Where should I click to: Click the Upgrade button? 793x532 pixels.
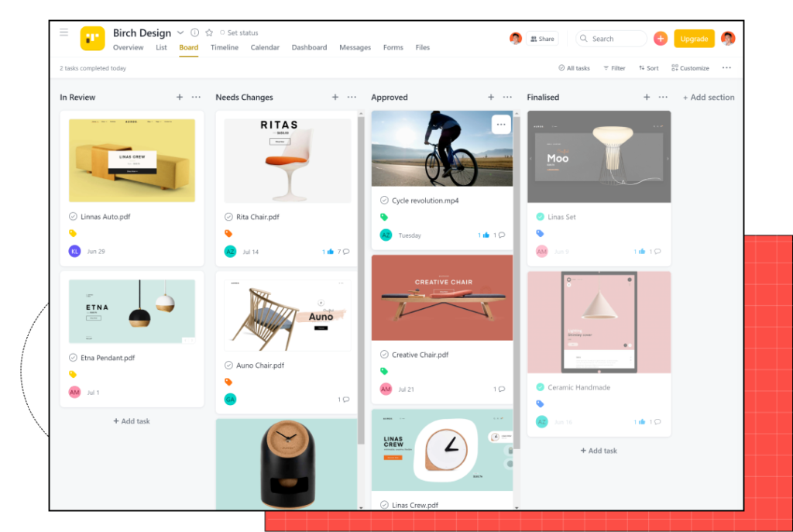pyautogui.click(x=694, y=38)
